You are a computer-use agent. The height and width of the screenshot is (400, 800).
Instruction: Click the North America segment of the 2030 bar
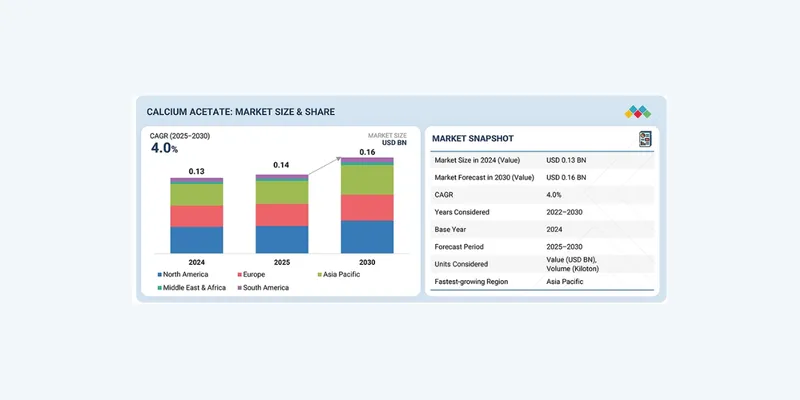(367, 237)
